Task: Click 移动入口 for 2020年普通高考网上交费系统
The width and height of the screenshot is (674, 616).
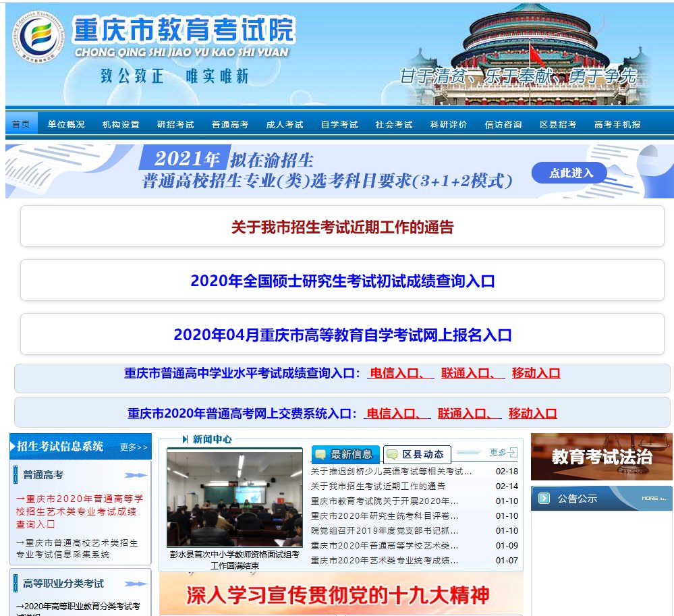Action: tap(532, 414)
